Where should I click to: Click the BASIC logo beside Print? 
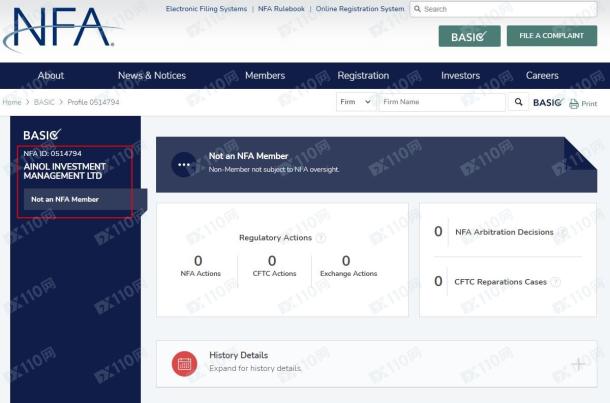click(548, 102)
